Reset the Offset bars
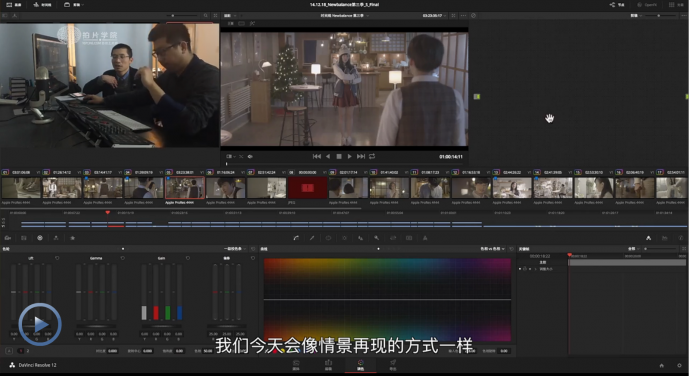The height and width of the screenshot is (376, 690). click(253, 258)
